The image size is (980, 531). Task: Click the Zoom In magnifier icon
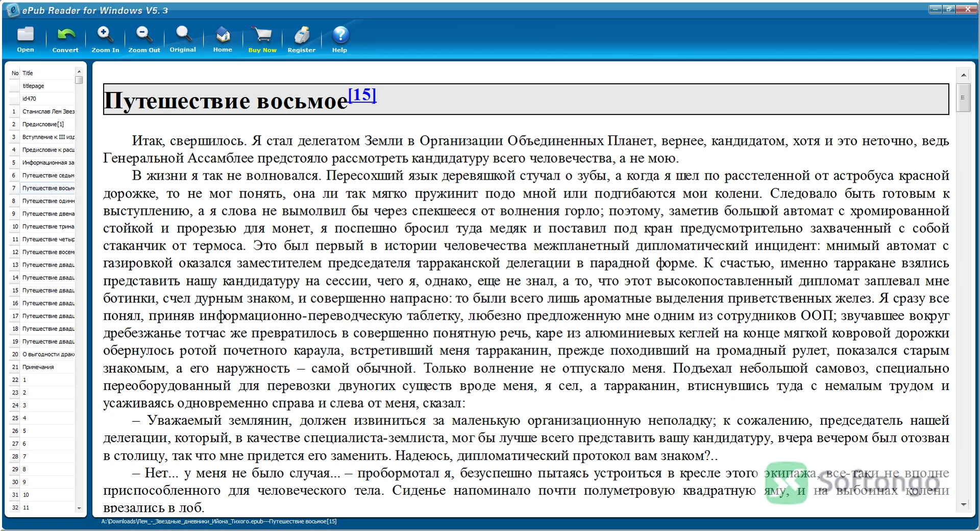coord(105,34)
